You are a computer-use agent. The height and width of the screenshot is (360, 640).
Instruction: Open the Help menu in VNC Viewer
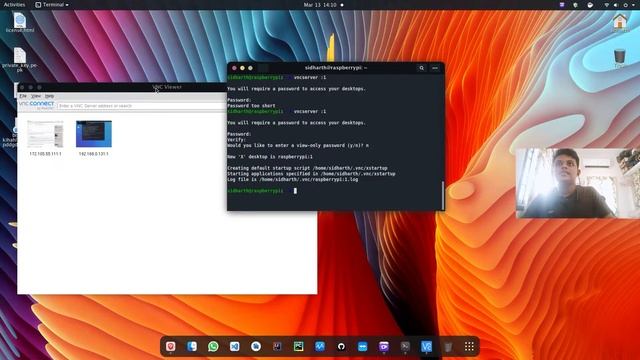49,96
